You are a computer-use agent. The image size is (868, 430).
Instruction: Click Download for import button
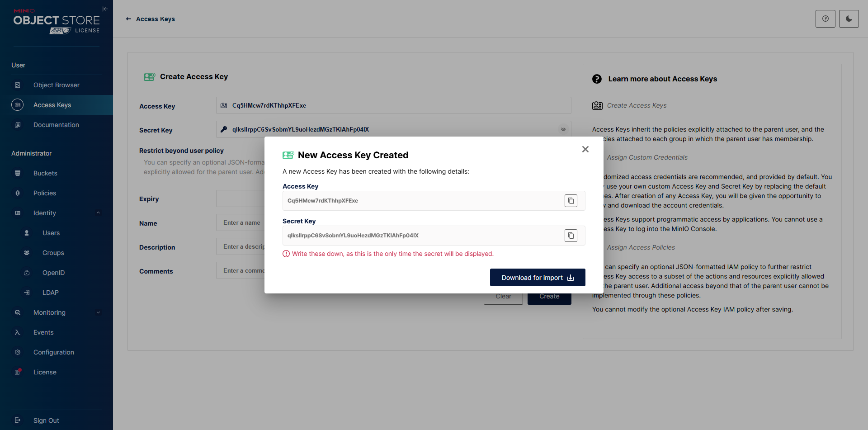coord(537,278)
